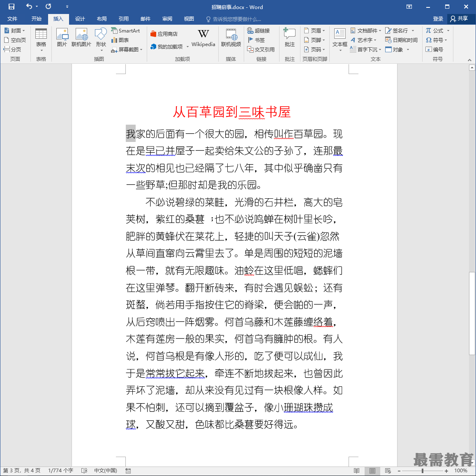Click the page count indicator in status bar

click(x=21, y=471)
